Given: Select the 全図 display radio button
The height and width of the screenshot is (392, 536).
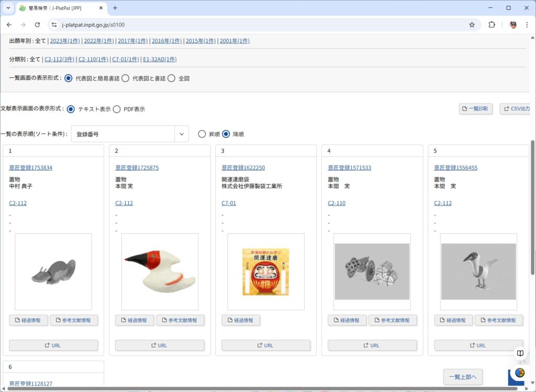Looking at the screenshot, I should pos(172,78).
